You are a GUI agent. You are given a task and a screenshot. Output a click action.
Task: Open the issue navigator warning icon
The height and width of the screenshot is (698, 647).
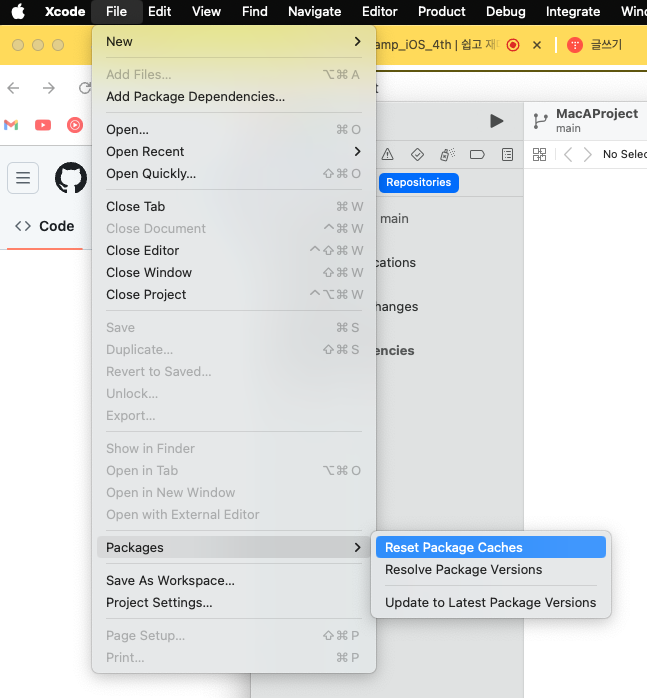[x=387, y=154]
